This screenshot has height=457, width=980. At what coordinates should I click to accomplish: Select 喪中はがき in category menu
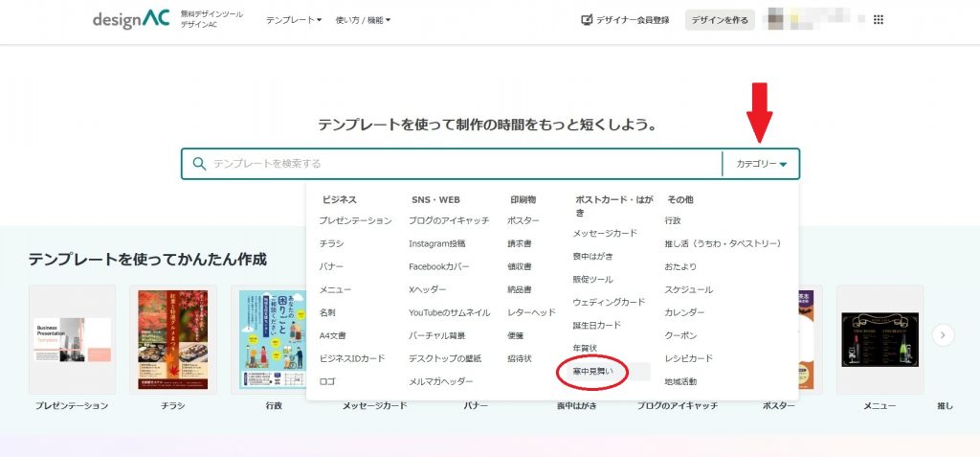[x=593, y=256]
